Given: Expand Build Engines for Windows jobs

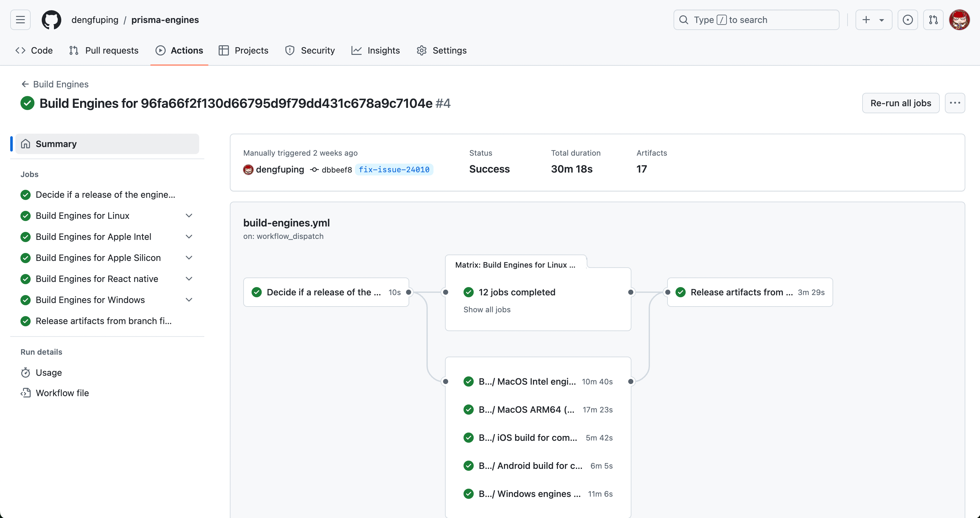Looking at the screenshot, I should (x=189, y=300).
